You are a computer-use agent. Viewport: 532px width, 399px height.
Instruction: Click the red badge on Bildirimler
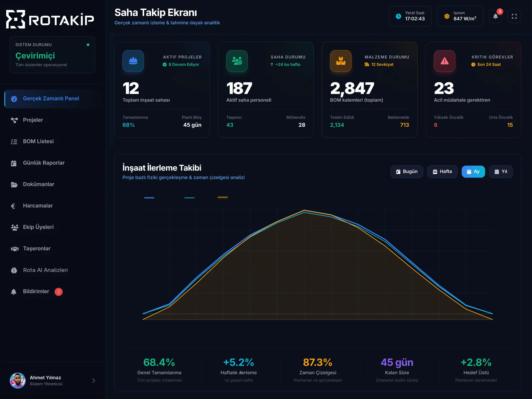point(59,292)
